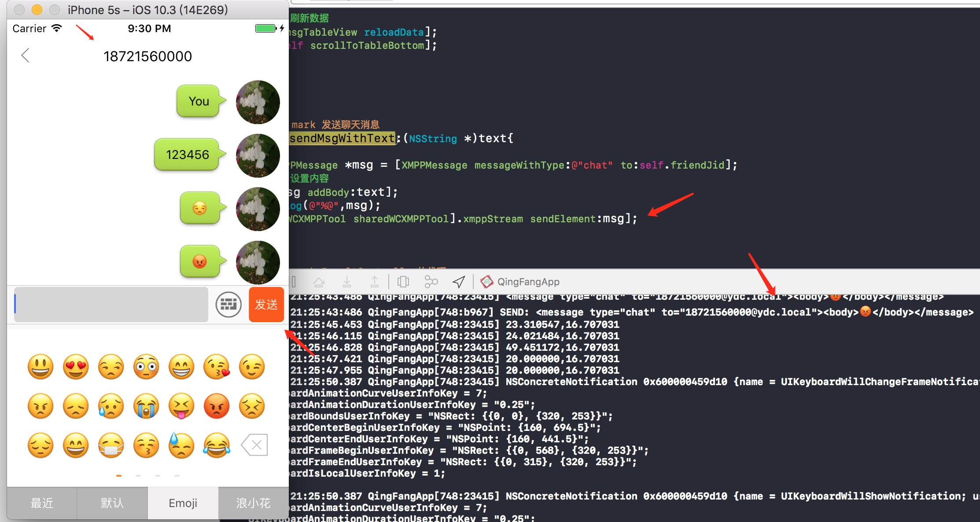Click the Step Out icon in debug bar
The height and width of the screenshot is (522, 980).
coord(375,282)
